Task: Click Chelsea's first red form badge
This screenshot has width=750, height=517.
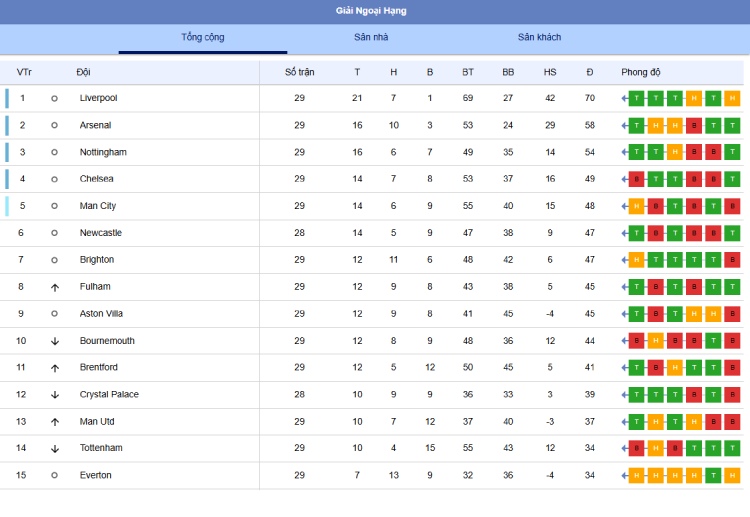Action: [x=637, y=179]
